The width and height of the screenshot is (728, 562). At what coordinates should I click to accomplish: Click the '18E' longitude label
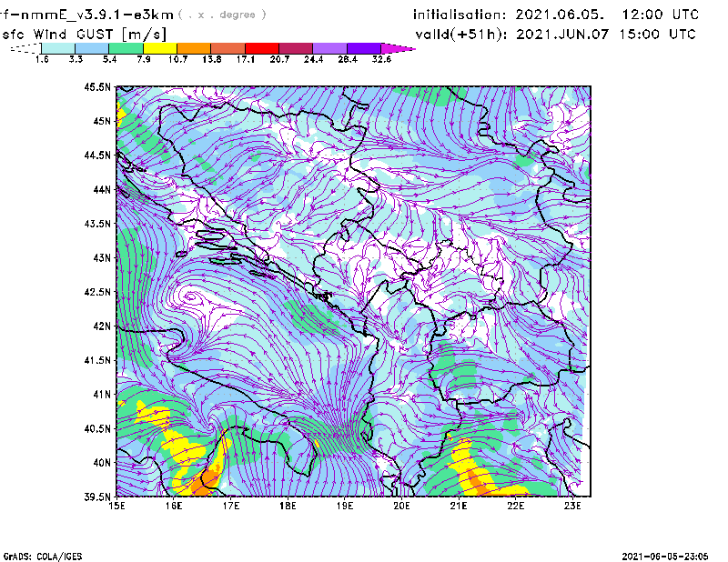point(288,506)
